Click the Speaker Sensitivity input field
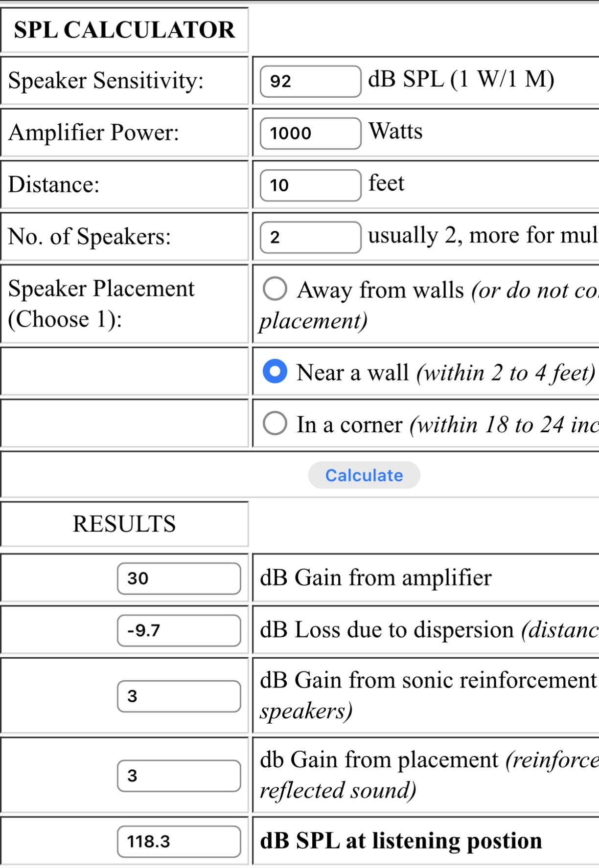Viewport: 599px width, 868px height. click(x=310, y=81)
